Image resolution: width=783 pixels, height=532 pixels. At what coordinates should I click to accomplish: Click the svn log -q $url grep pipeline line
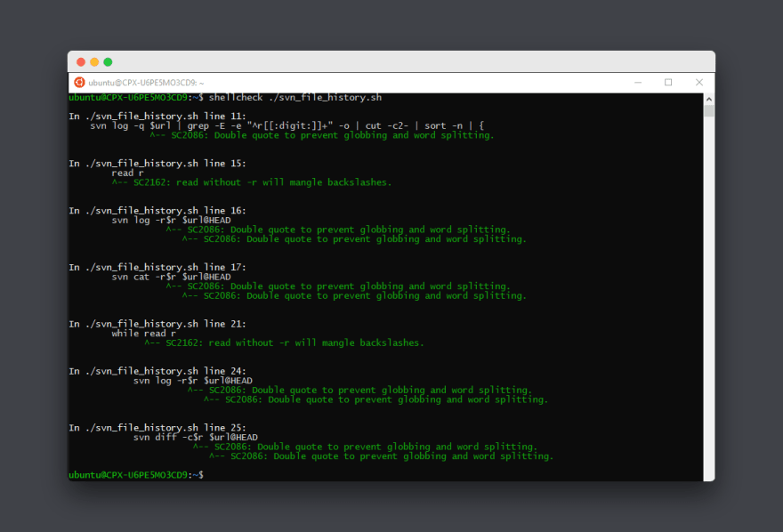click(287, 125)
